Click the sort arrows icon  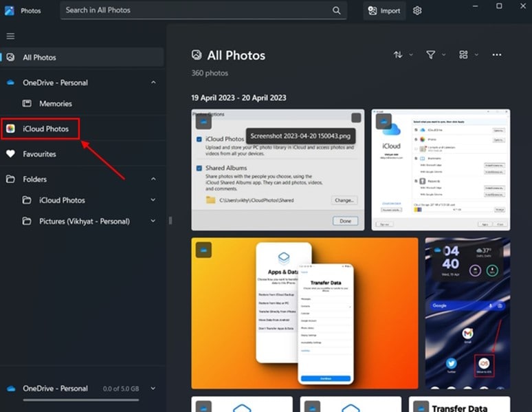(x=398, y=55)
